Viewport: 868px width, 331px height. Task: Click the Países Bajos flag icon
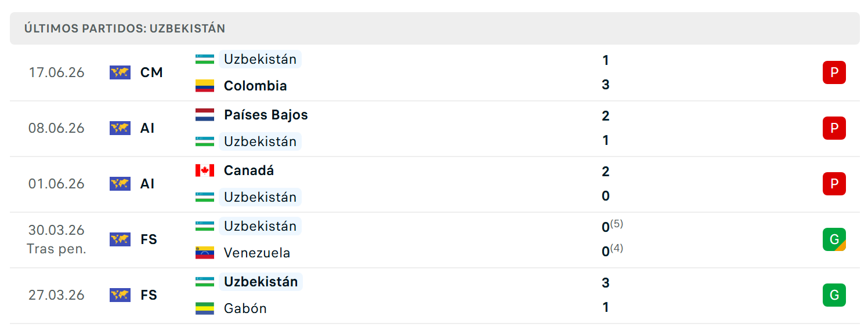(205, 115)
